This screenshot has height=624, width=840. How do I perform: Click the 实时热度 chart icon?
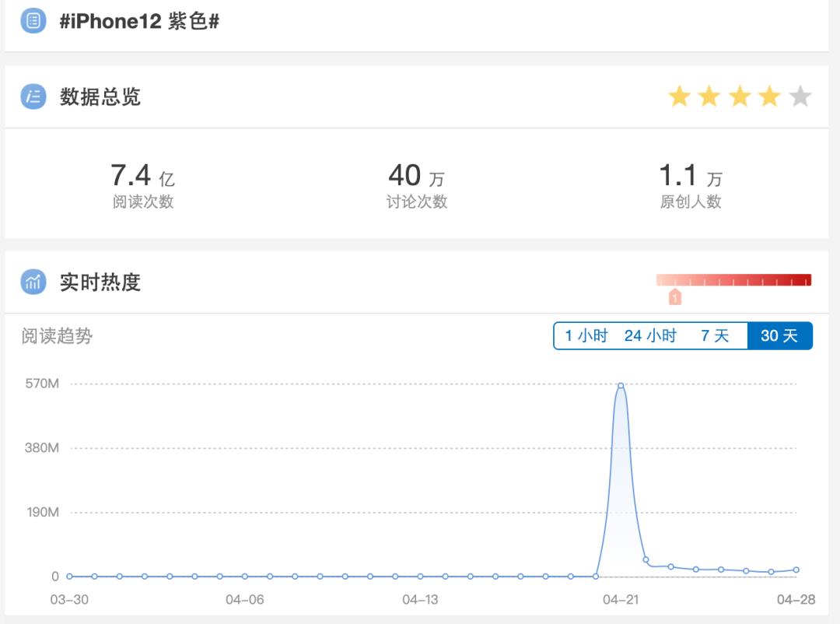tap(33, 282)
